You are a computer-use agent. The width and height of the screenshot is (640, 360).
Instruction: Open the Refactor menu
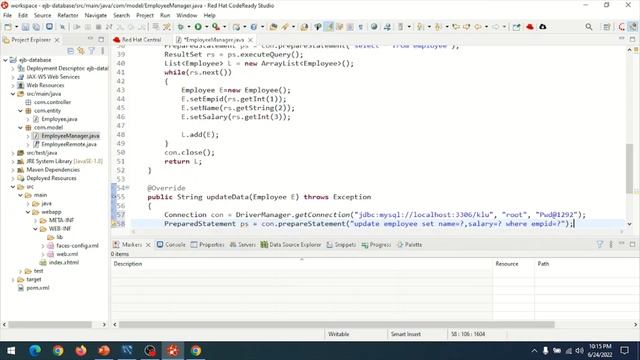click(x=68, y=15)
